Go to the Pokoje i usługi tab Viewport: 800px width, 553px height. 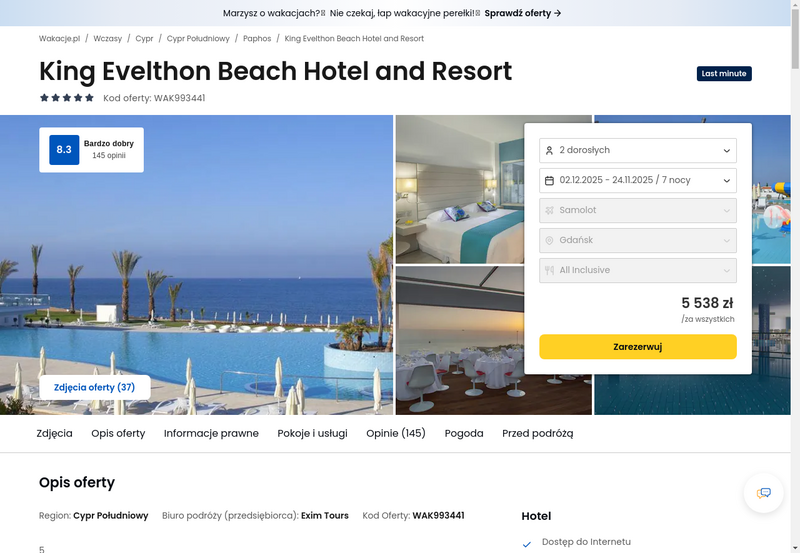pyautogui.click(x=312, y=433)
